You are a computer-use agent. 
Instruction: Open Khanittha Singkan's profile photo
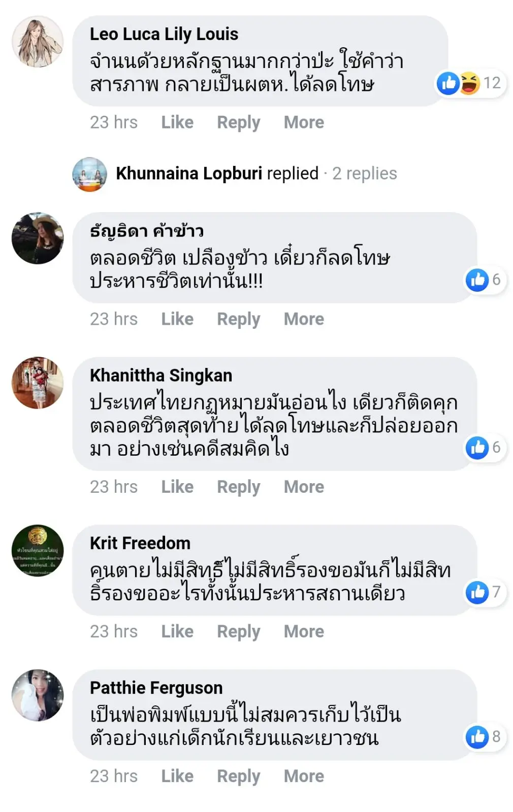click(38, 383)
